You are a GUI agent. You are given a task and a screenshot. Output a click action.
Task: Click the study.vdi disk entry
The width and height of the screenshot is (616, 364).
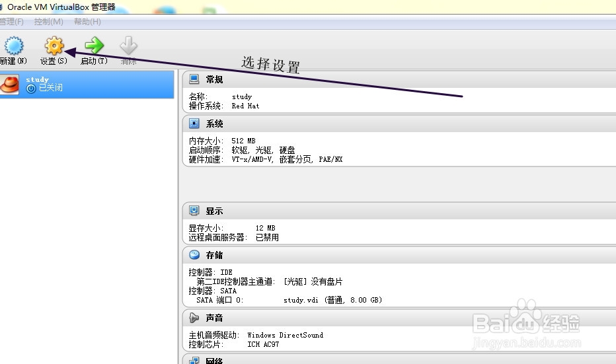pyautogui.click(x=332, y=300)
